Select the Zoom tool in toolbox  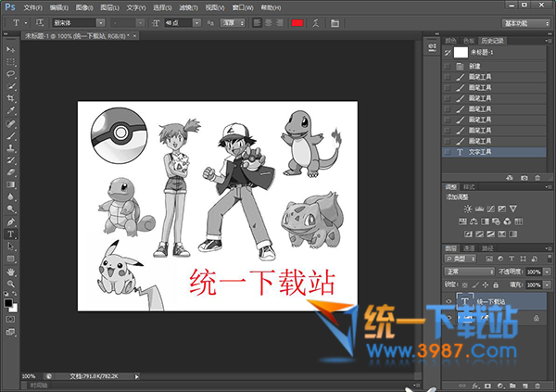click(x=10, y=284)
